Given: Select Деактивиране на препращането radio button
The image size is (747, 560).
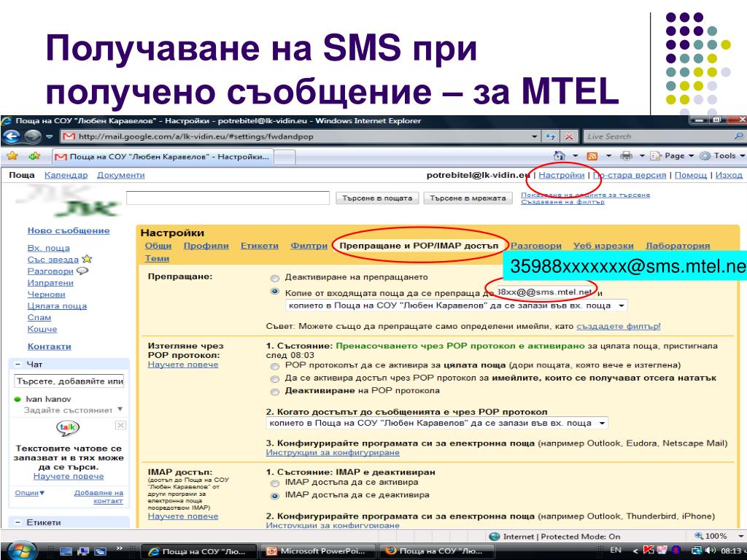Looking at the screenshot, I should pyautogui.click(x=274, y=278).
